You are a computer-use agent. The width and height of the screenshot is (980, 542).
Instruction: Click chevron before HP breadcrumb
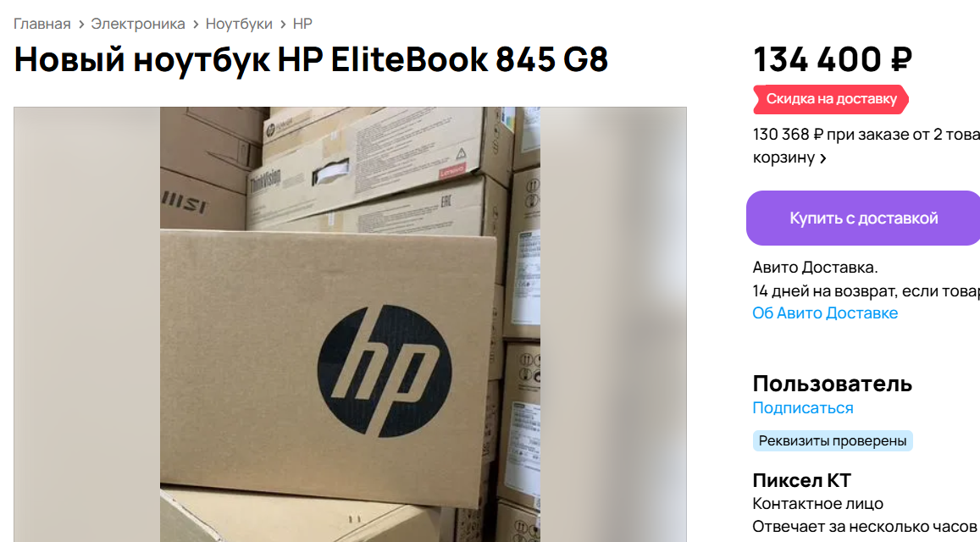[283, 25]
